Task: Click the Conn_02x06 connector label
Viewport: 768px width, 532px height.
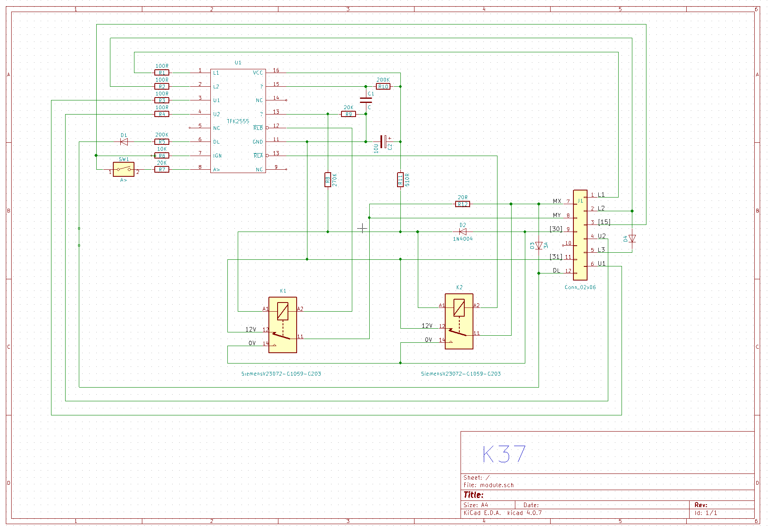Action: coord(580,287)
